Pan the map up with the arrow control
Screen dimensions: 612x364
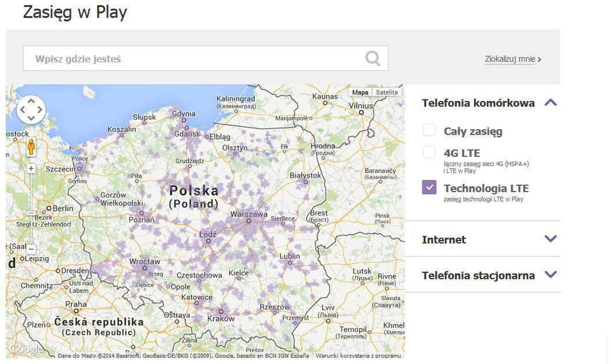[31, 101]
